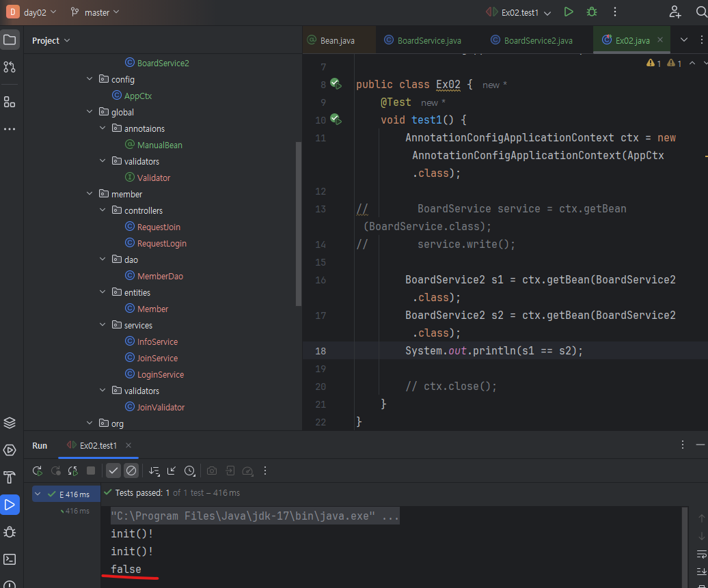The width and height of the screenshot is (708, 588).
Task: Open the Build hammer tool window
Action: [10, 477]
